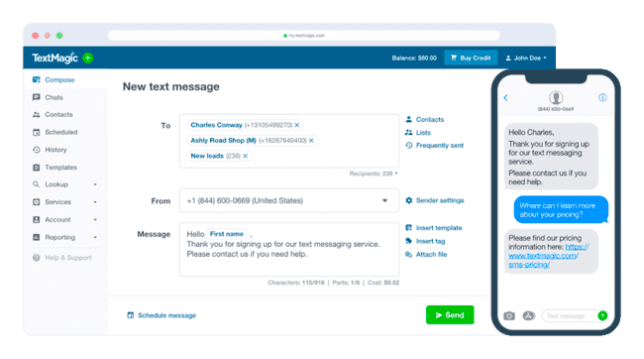The height and width of the screenshot is (359, 644).
Task: Click the Schedule message calendar icon
Action: click(x=131, y=315)
